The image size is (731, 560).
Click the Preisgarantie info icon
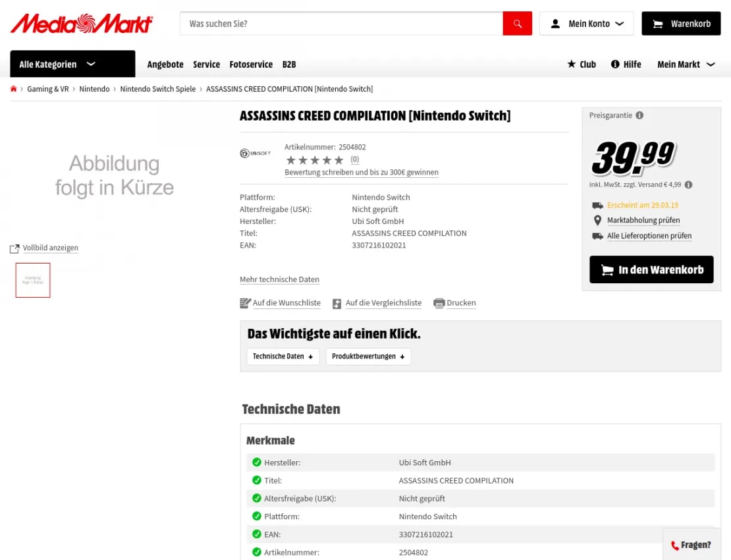click(x=639, y=115)
